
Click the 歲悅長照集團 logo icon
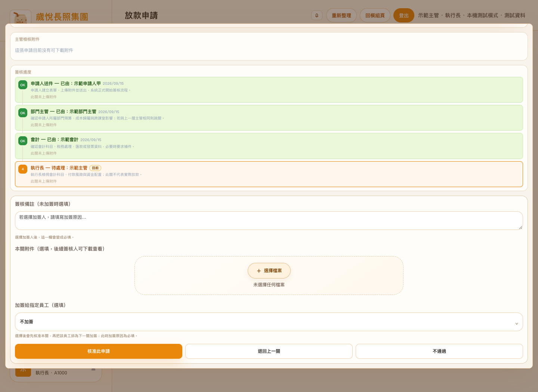click(21, 17)
